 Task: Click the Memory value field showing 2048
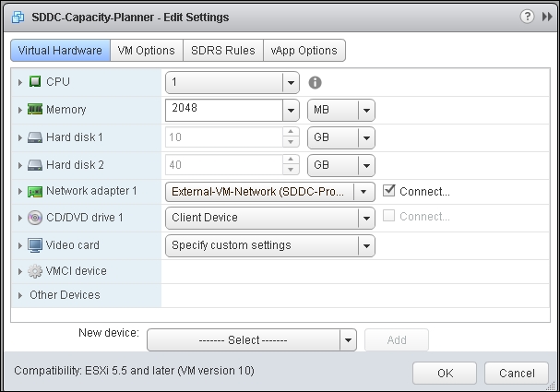(224, 110)
